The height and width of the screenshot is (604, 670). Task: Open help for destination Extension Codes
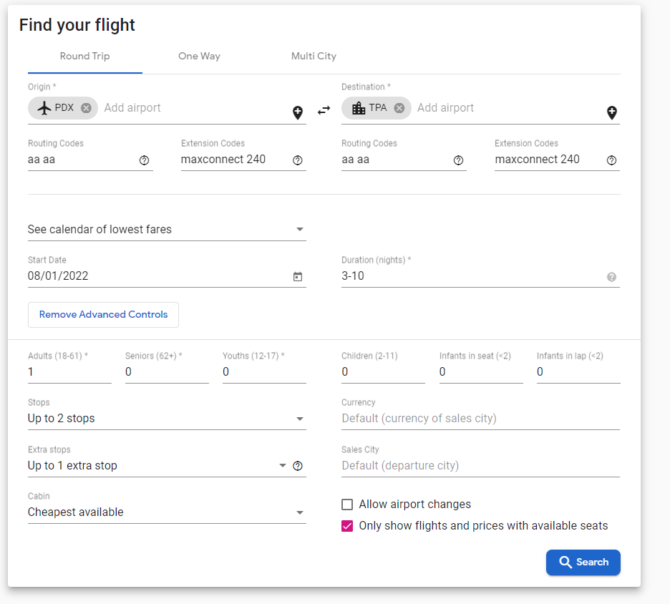pos(611,160)
